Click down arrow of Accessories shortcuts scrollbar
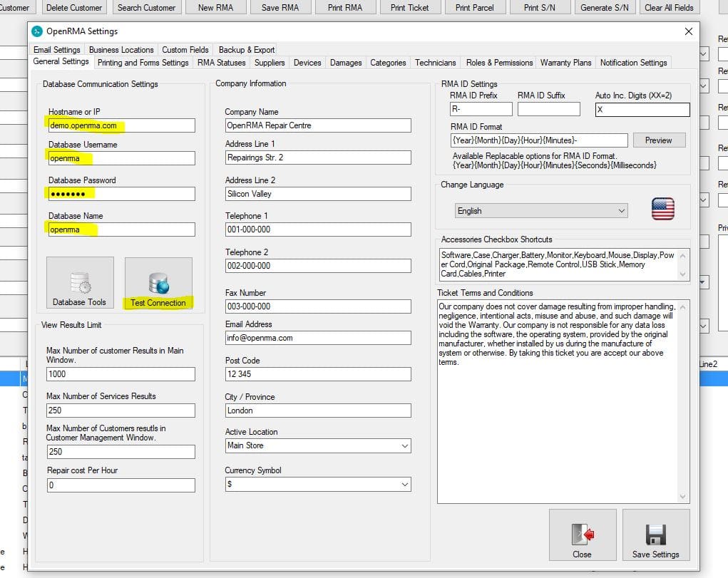Screen dimensions: 728x578 coord(682,274)
